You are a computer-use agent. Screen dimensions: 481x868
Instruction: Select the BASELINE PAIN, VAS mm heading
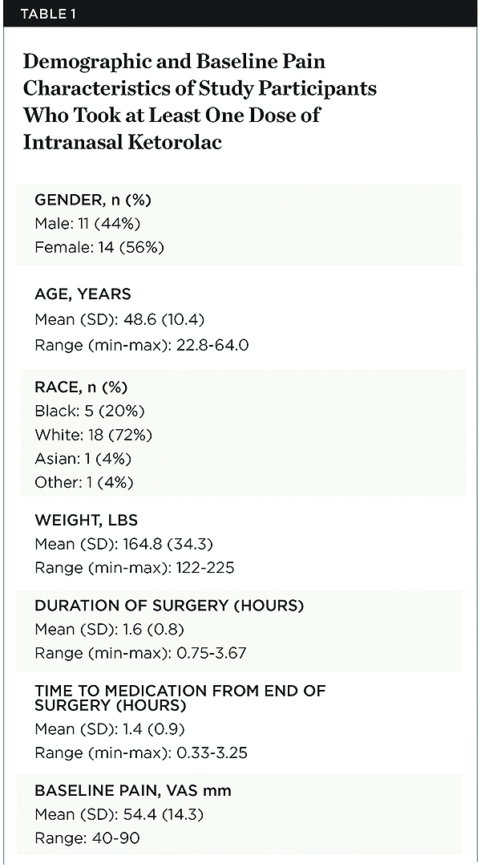click(x=132, y=791)
